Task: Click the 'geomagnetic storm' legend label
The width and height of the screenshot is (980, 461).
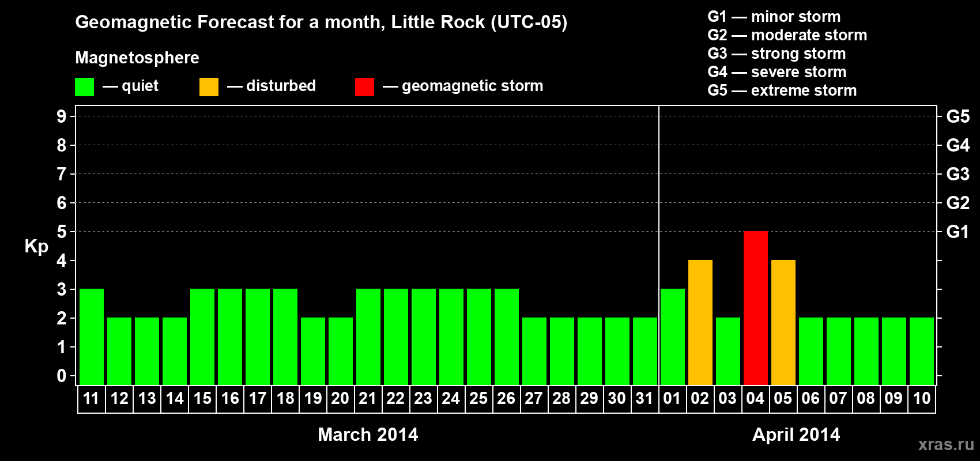Action: [473, 86]
